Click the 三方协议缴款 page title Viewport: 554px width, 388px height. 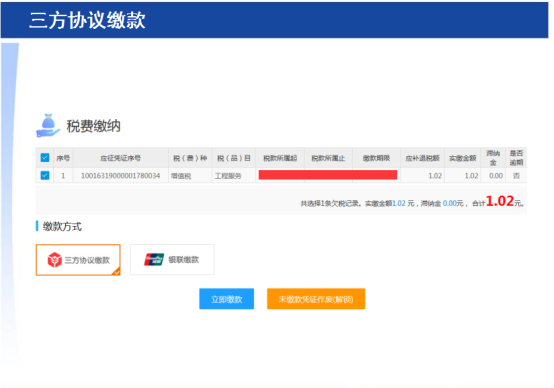[87, 20]
